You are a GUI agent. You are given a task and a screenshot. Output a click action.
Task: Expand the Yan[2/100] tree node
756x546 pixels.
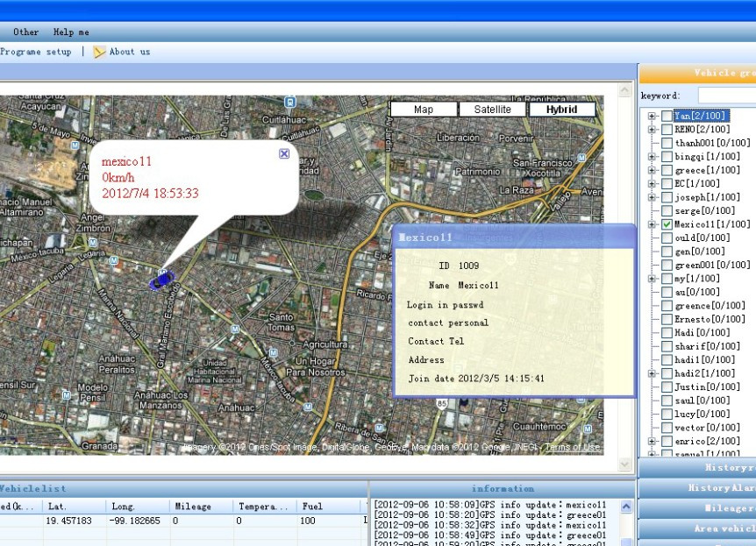(x=652, y=116)
